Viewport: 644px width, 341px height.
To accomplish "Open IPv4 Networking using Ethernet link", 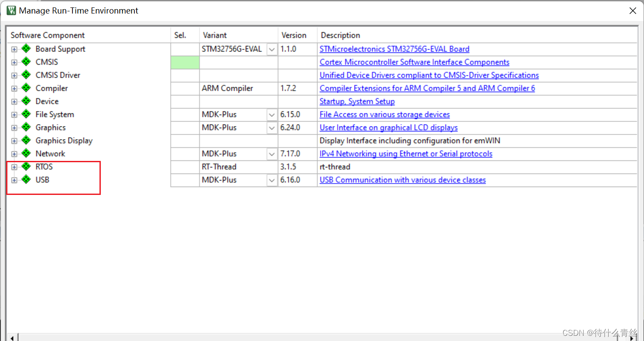I will pos(406,153).
